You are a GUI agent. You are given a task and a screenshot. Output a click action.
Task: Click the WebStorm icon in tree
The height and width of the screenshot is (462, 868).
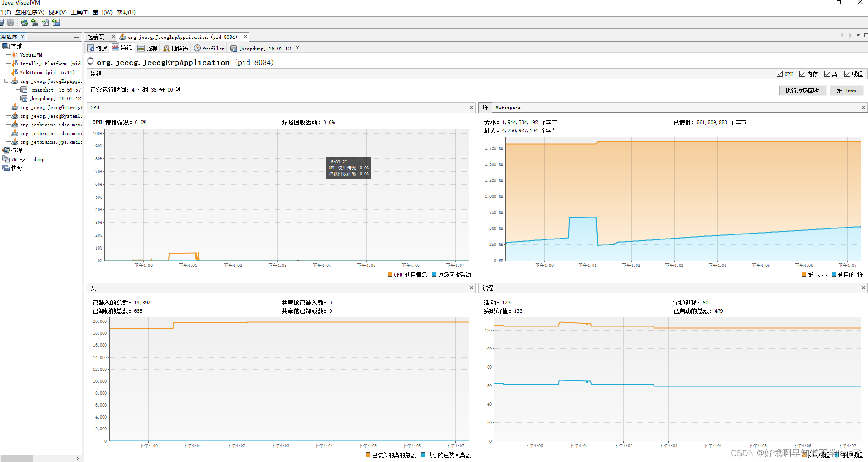tap(15, 72)
